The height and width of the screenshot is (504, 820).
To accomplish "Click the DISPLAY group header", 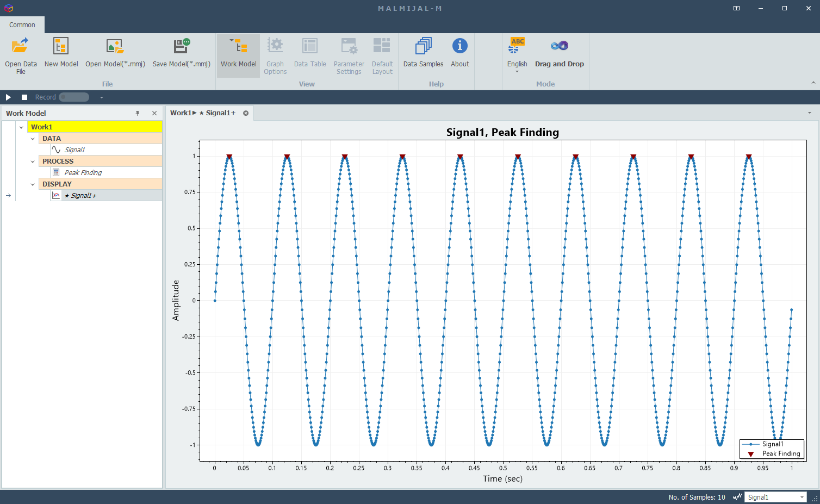I will [101, 184].
